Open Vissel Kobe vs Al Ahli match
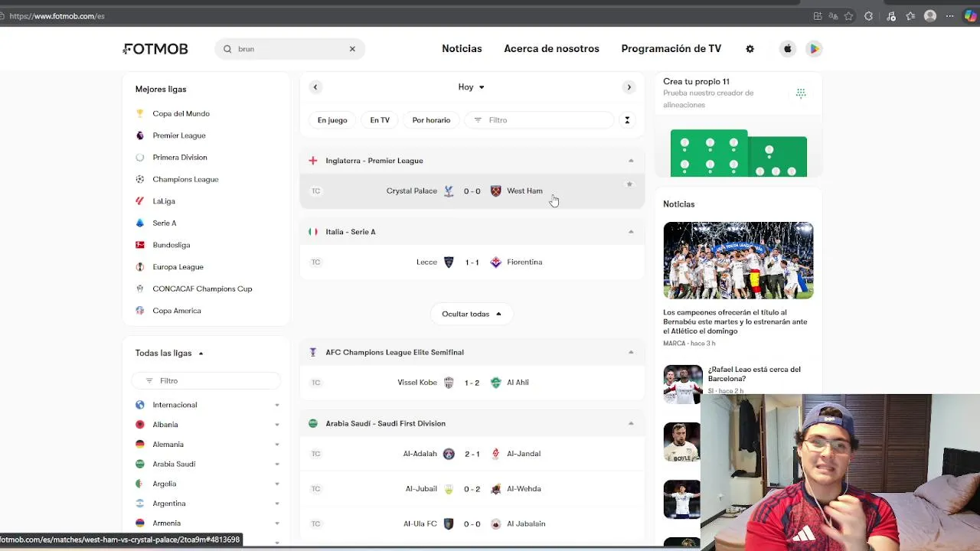 tap(472, 383)
